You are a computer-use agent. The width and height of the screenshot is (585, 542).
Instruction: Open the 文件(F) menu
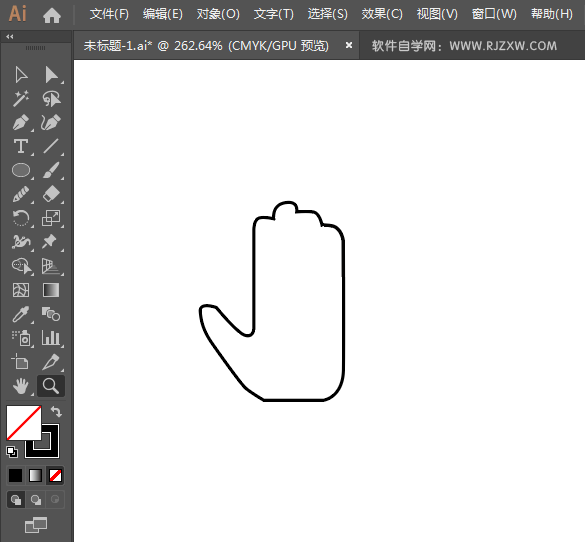109,14
